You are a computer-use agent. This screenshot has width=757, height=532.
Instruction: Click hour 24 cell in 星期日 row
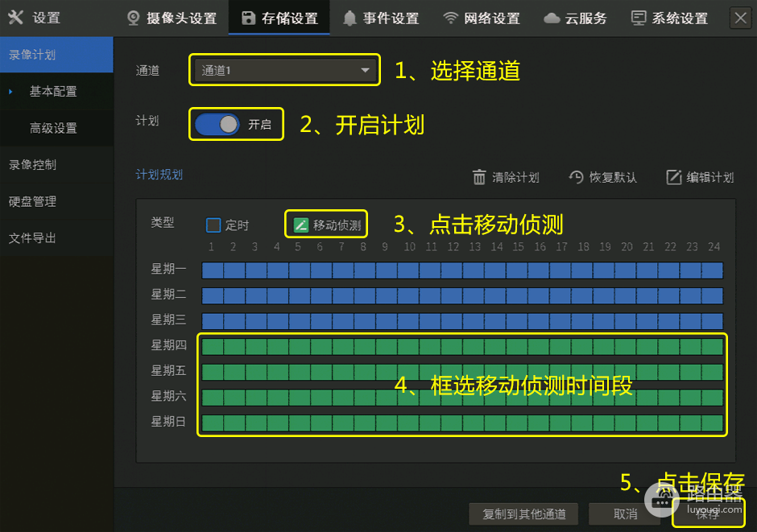(x=713, y=423)
